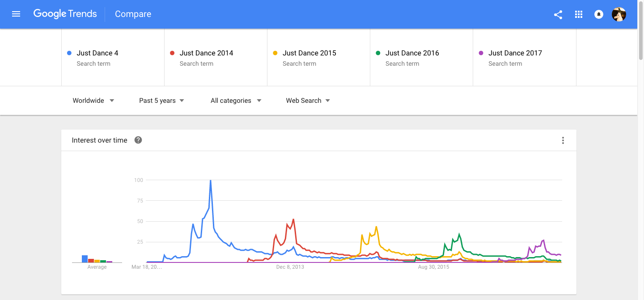The height and width of the screenshot is (300, 644).
Task: Open the hamburger main menu
Action: click(x=16, y=14)
